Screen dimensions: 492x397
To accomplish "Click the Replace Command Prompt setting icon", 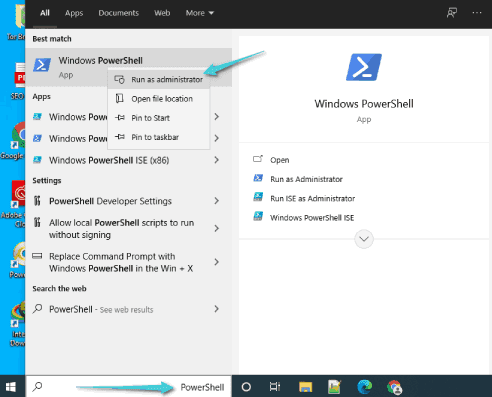I will pos(37,256).
